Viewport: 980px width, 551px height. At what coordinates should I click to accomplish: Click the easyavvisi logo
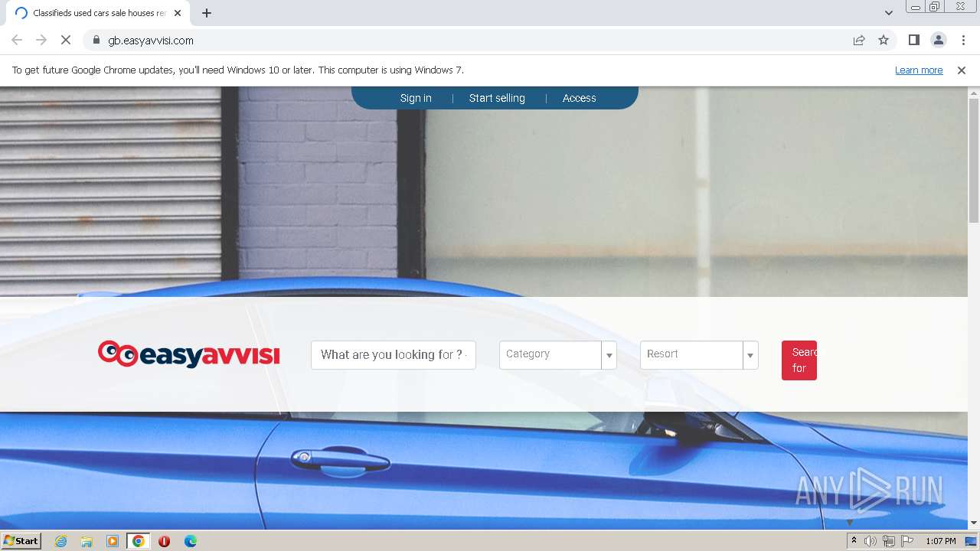tap(189, 354)
